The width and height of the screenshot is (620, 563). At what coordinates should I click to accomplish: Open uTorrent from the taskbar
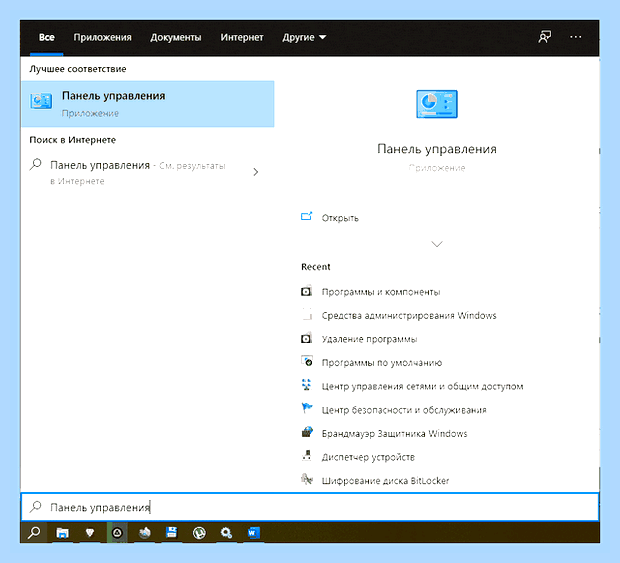click(199, 533)
